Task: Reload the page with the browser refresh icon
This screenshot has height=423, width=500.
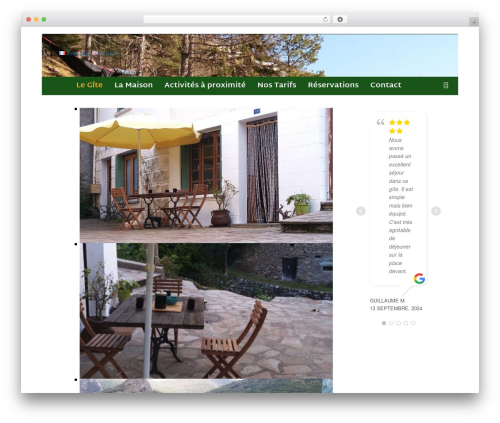Action: (325, 19)
